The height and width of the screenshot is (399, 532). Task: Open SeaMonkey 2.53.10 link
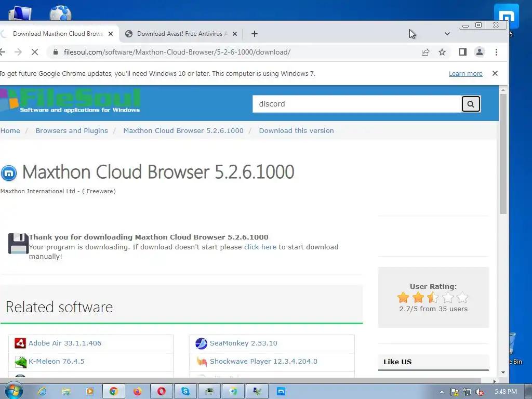point(243,343)
